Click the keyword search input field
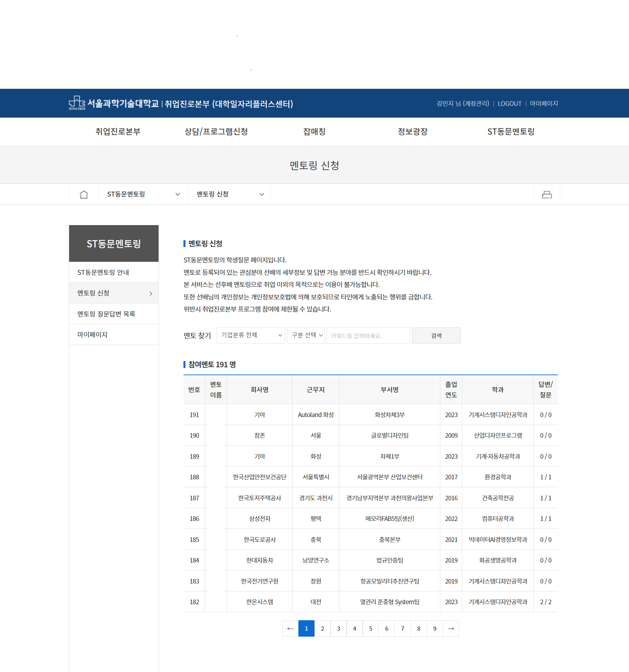 tap(368, 335)
